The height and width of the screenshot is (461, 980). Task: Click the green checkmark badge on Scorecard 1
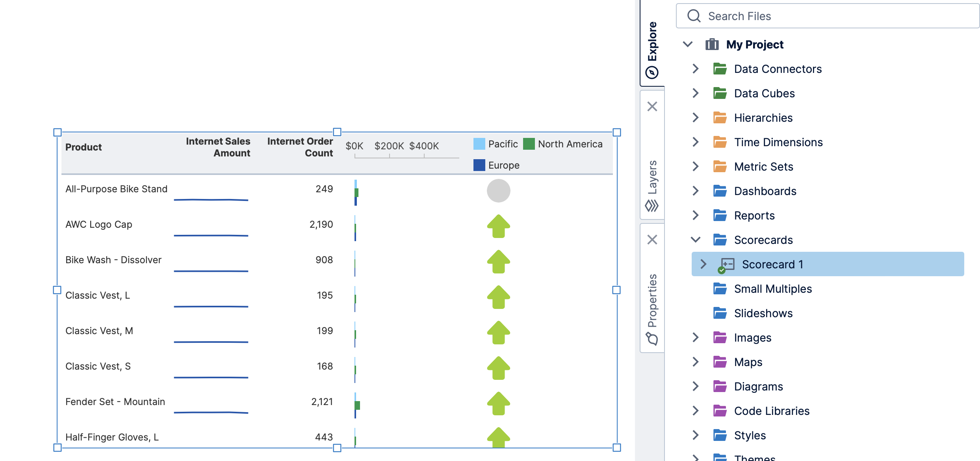(722, 270)
